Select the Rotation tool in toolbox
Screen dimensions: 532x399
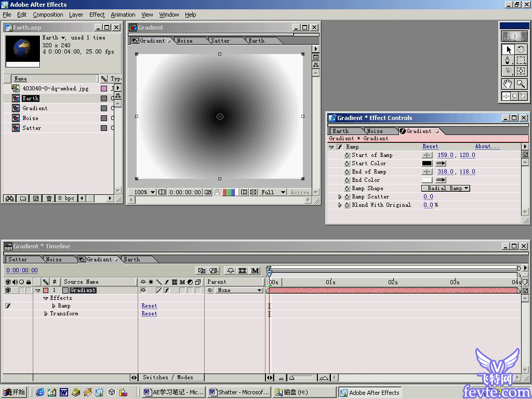coord(521,49)
